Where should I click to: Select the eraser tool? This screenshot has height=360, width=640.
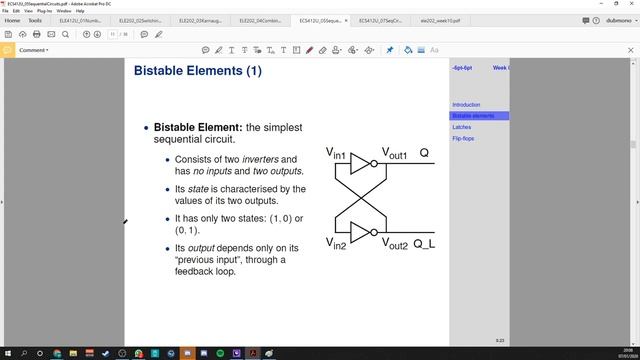tap(322, 50)
